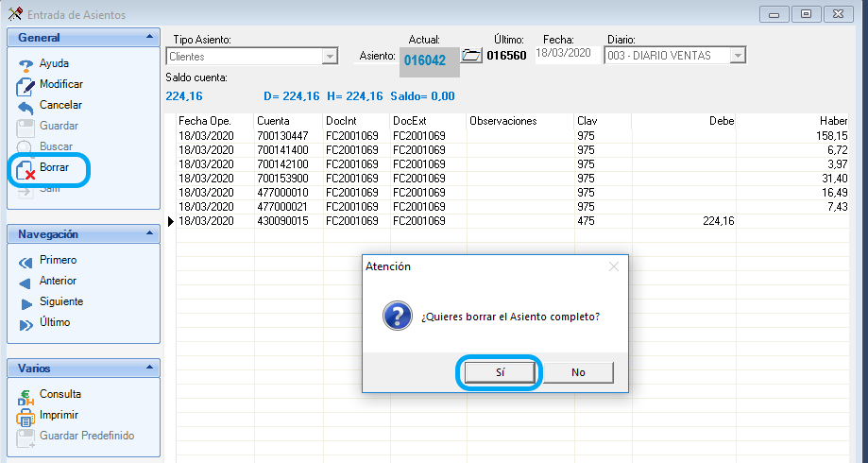Select account cell 700141400
Viewport: 868px width, 463px height.
(288, 150)
